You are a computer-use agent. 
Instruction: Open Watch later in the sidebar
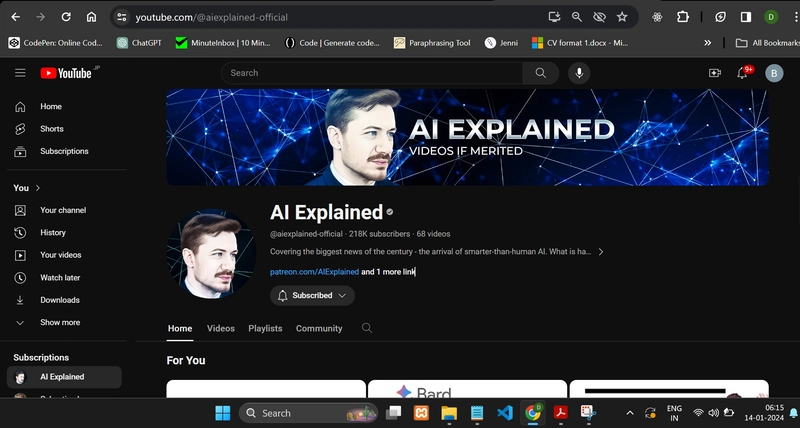click(64, 278)
